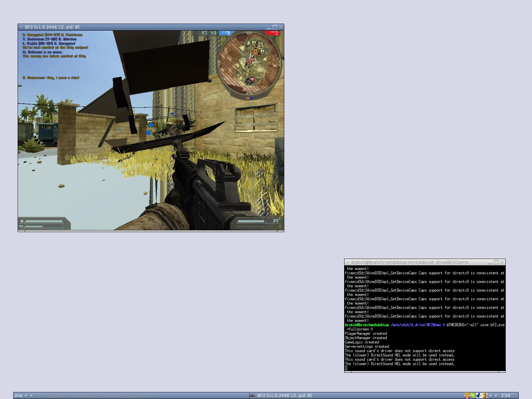
Task: Click the sprint stamina arrows icon in HUD
Action: coord(22,226)
